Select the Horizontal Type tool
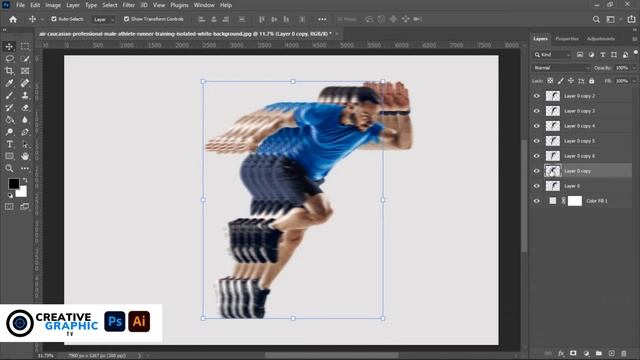Image resolution: width=640 pixels, height=360 pixels. [9, 144]
